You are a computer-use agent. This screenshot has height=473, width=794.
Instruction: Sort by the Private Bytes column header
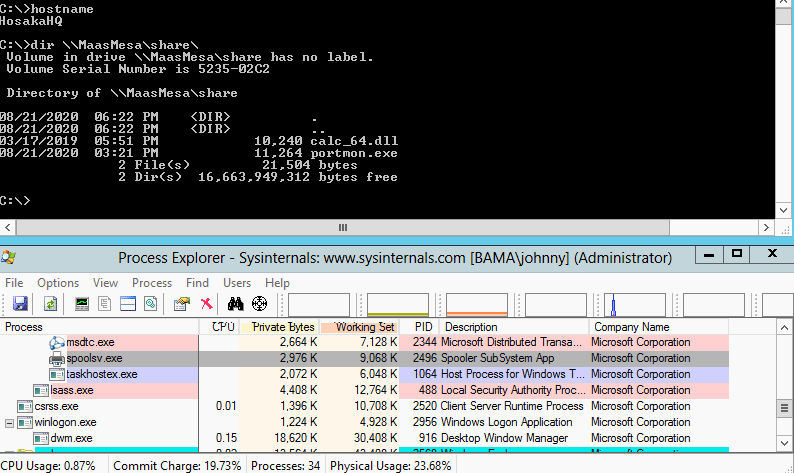coord(279,327)
